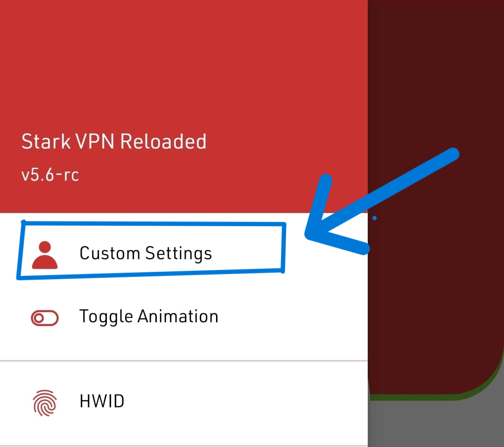Tap the empty red drawer header area

pyautogui.click(x=184, y=64)
